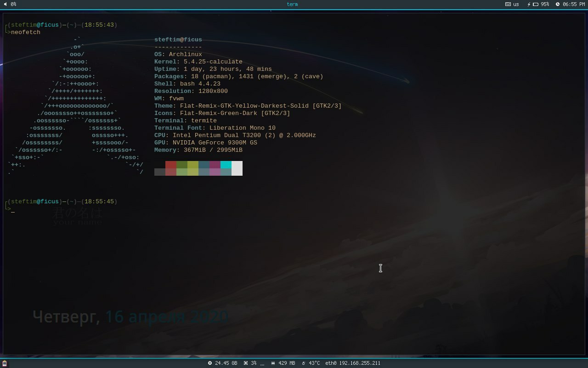Click the cyan color block in neofetch palette
588x368 pixels.
(x=226, y=165)
